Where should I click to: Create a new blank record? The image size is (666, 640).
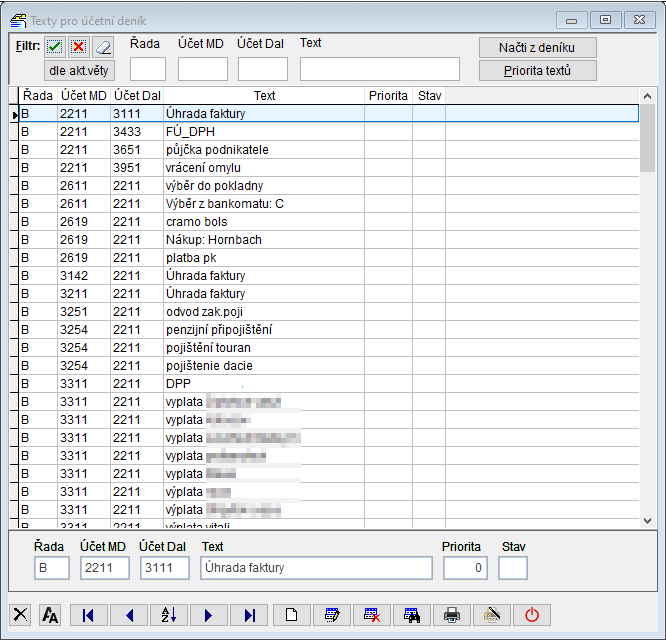click(291, 615)
